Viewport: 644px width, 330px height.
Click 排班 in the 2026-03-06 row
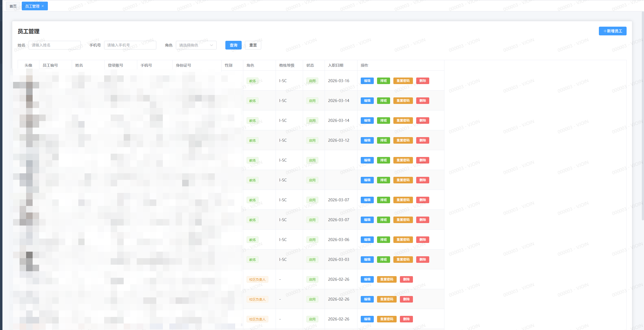click(384, 240)
